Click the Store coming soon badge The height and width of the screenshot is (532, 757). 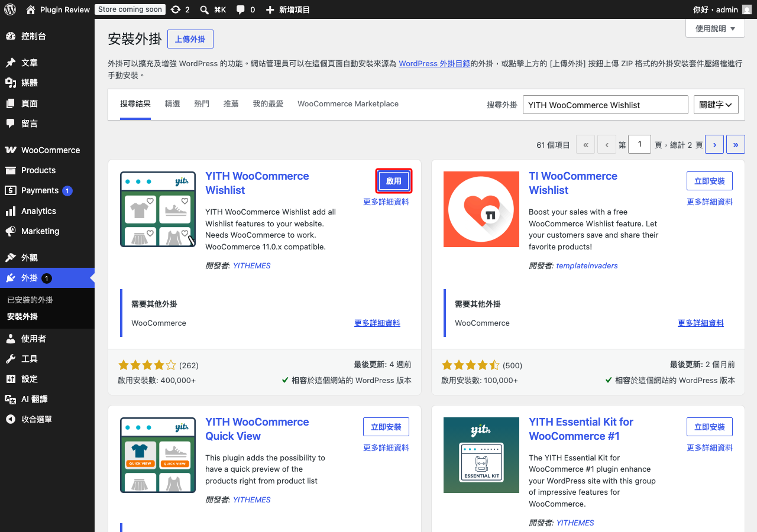pos(130,9)
